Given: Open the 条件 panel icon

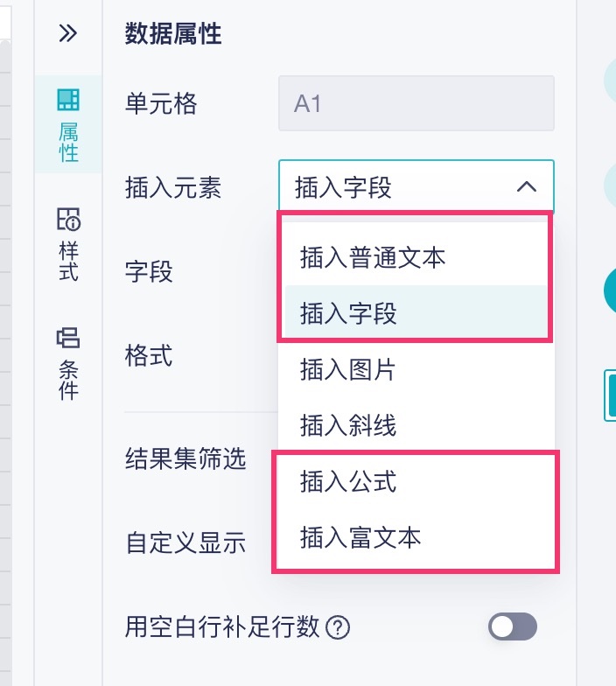Looking at the screenshot, I should 68,364.
